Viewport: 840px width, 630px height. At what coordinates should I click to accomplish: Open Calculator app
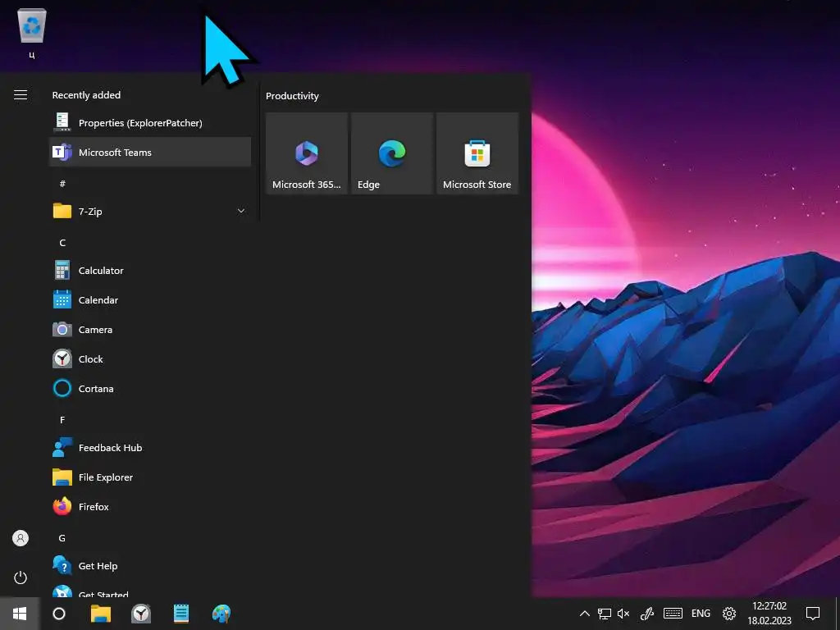(x=150, y=270)
